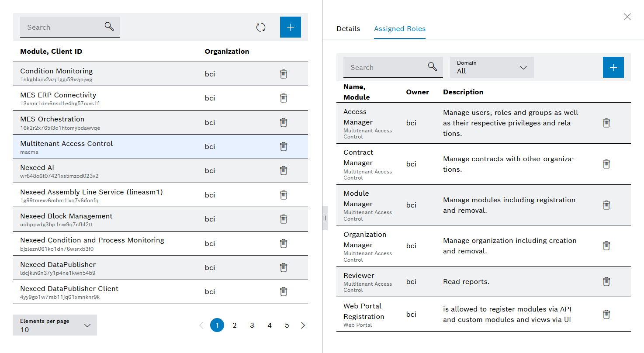Viewport: 644px width, 353px height.
Task: Delete the Nexeed Block Management module
Action: [284, 219]
